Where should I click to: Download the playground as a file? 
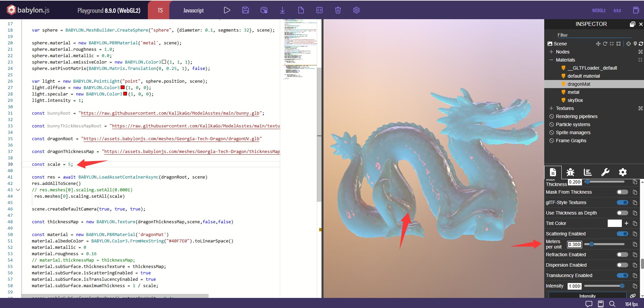click(x=283, y=10)
